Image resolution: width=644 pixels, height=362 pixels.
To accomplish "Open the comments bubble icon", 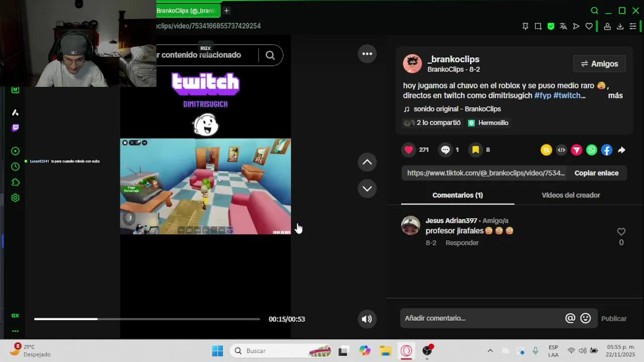I will pyautogui.click(x=445, y=149).
